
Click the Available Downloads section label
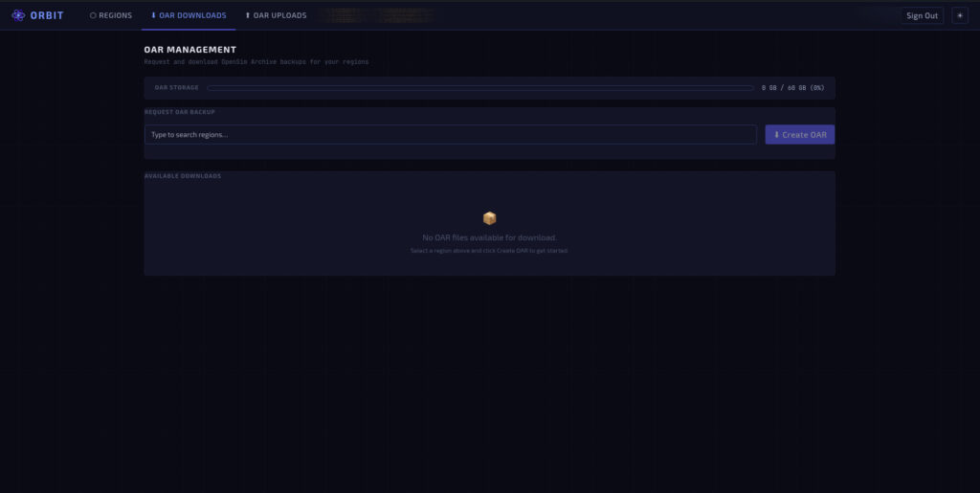click(x=183, y=176)
